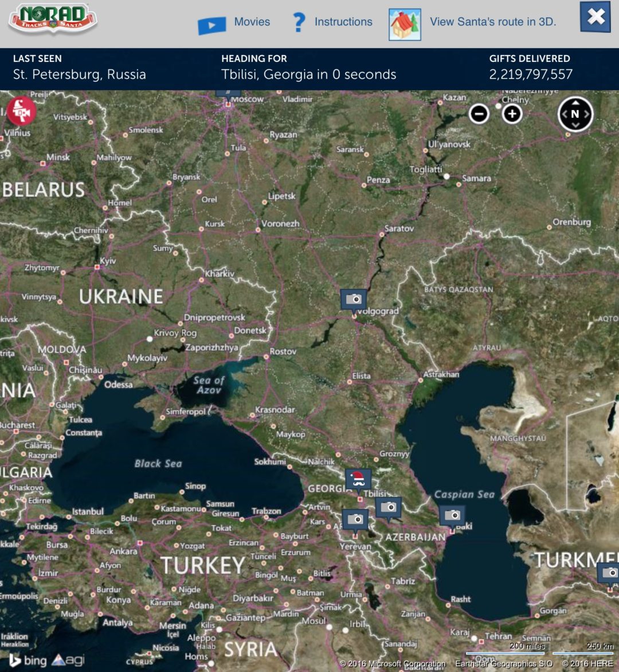Open the camera marker at Volgograd
This screenshot has width=619, height=672.
pos(353,299)
